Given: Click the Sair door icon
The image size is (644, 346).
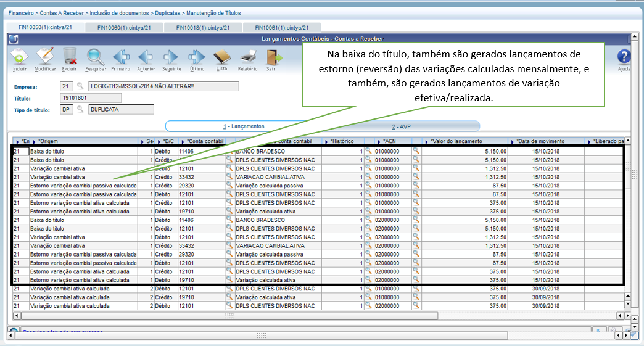Looking at the screenshot, I should (273, 57).
